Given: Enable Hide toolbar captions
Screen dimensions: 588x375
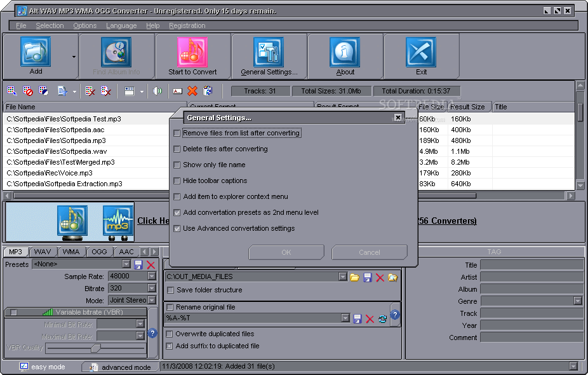Looking at the screenshot, I should [x=177, y=181].
